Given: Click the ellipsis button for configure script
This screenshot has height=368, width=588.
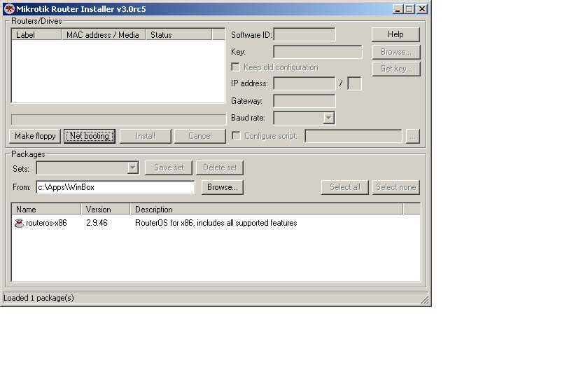Looking at the screenshot, I should tap(412, 136).
